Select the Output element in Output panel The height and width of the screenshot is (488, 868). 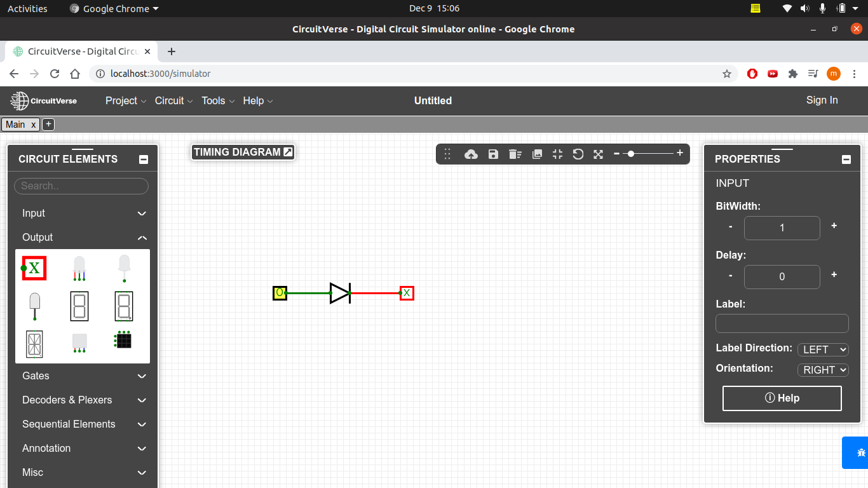[x=34, y=268]
